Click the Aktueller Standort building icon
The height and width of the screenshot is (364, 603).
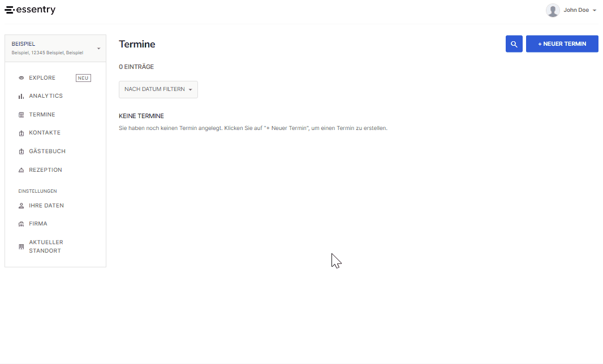point(21,246)
